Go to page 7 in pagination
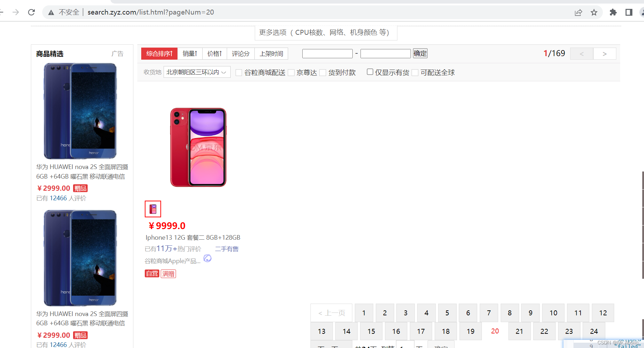Screen dimensions: 644x348 tap(489, 313)
